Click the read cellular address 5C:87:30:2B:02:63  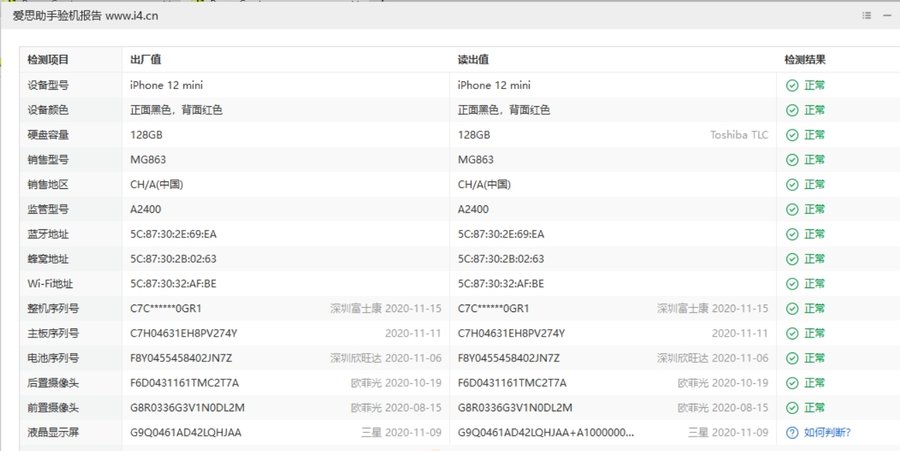coord(501,259)
